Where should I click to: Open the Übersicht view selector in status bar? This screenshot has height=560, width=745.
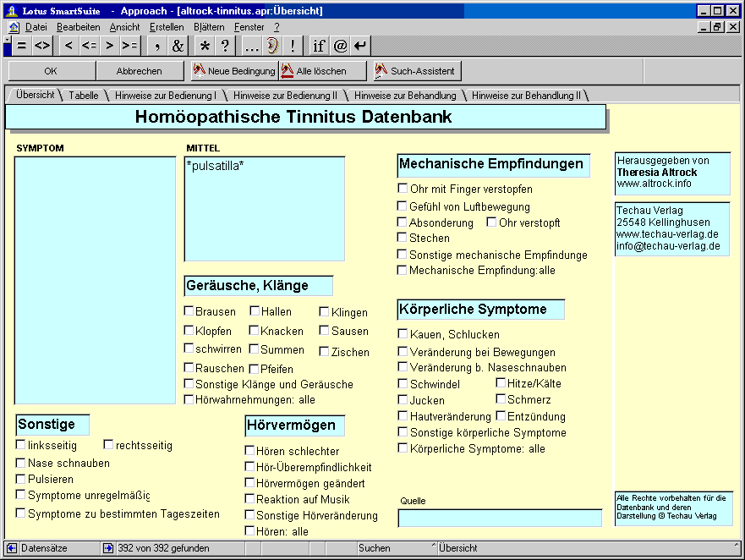(589, 548)
